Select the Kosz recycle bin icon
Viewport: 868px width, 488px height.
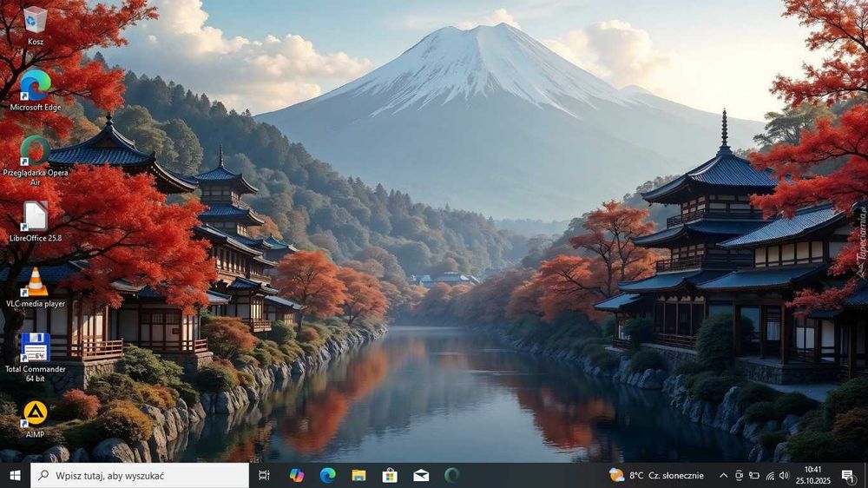[x=35, y=26]
